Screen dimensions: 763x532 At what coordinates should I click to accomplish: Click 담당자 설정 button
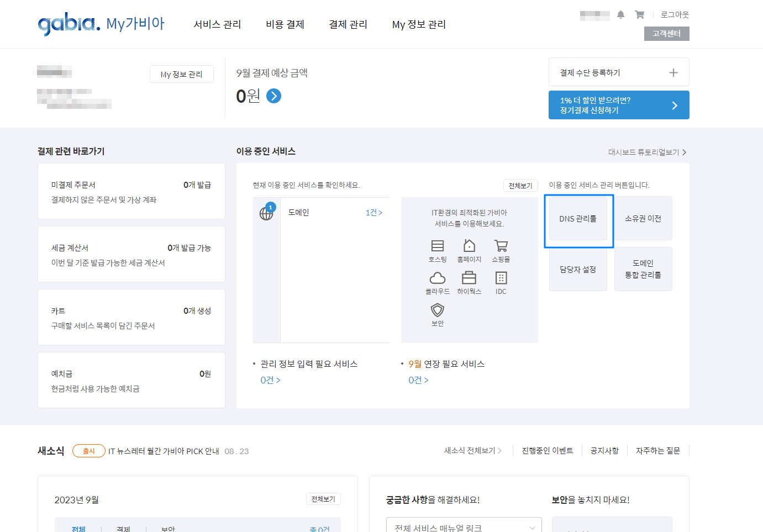578,270
